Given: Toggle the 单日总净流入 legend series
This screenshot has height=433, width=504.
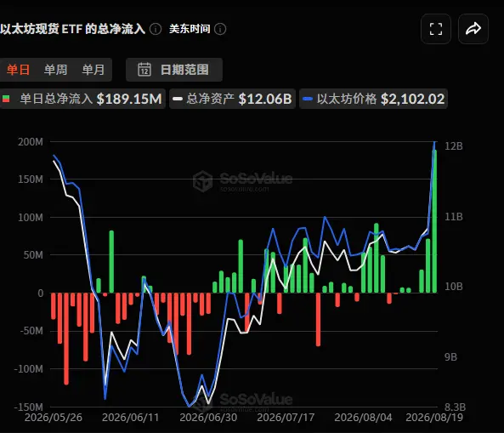Looking at the screenshot, I should (82, 99).
